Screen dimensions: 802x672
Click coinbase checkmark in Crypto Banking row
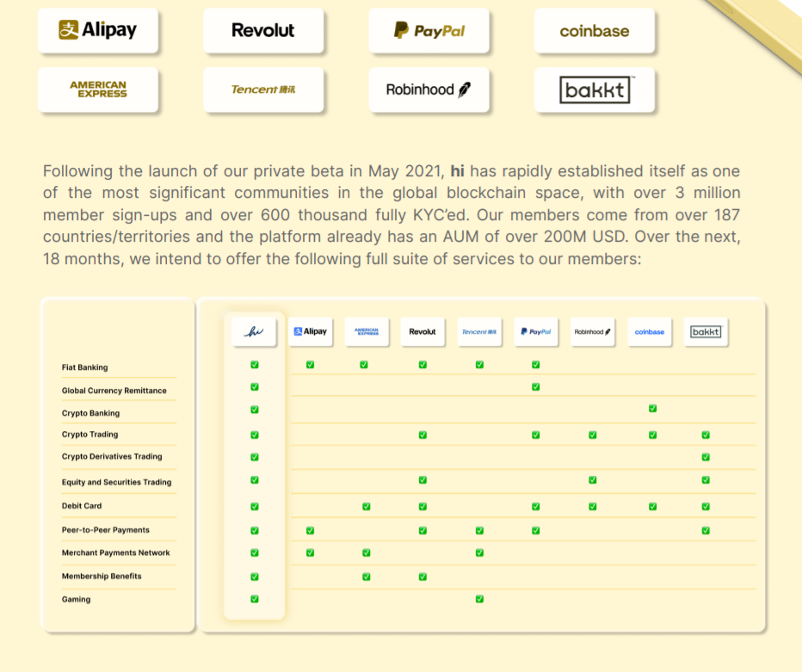[652, 408]
